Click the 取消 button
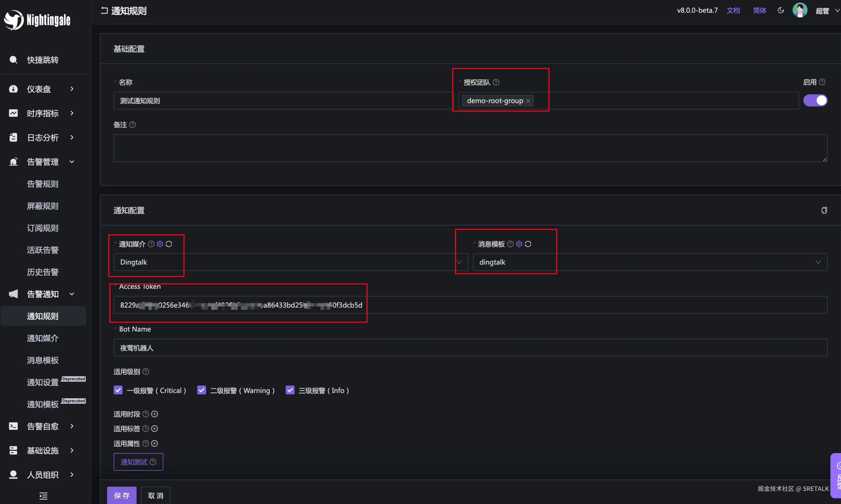 click(x=156, y=496)
